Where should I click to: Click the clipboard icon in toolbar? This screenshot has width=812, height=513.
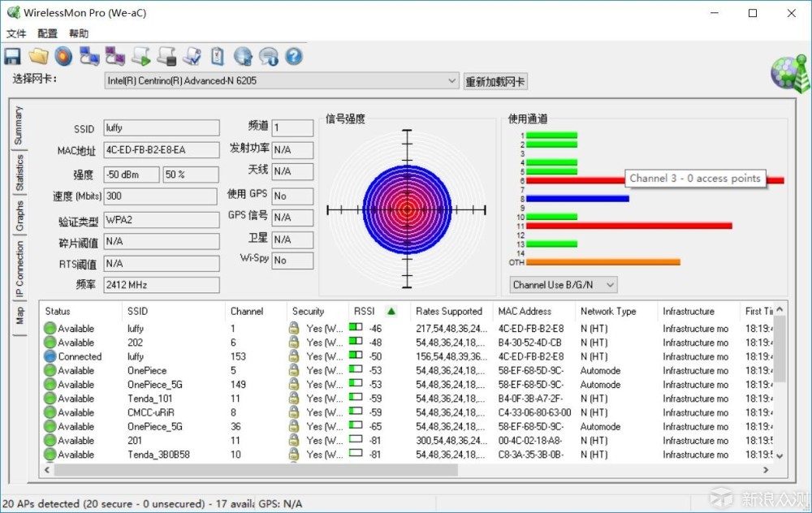click(x=218, y=57)
